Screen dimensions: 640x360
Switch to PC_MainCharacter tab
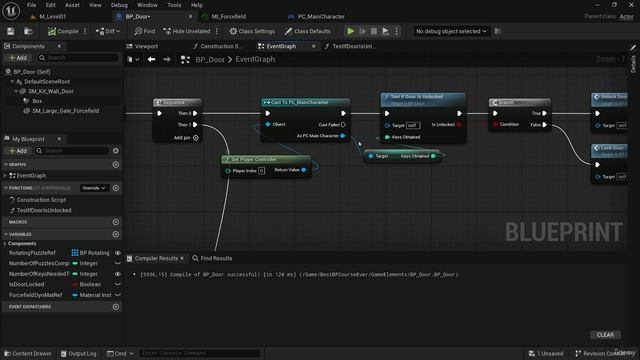pos(321,17)
